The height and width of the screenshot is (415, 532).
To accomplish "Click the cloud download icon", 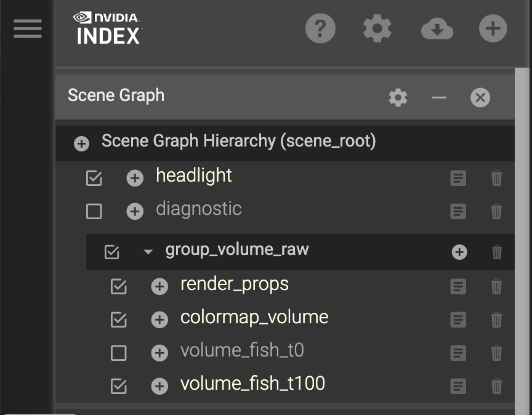I will pyautogui.click(x=437, y=29).
